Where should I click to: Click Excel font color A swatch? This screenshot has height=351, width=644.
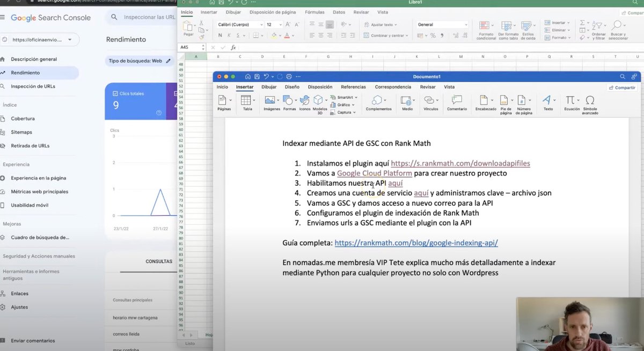(x=287, y=35)
